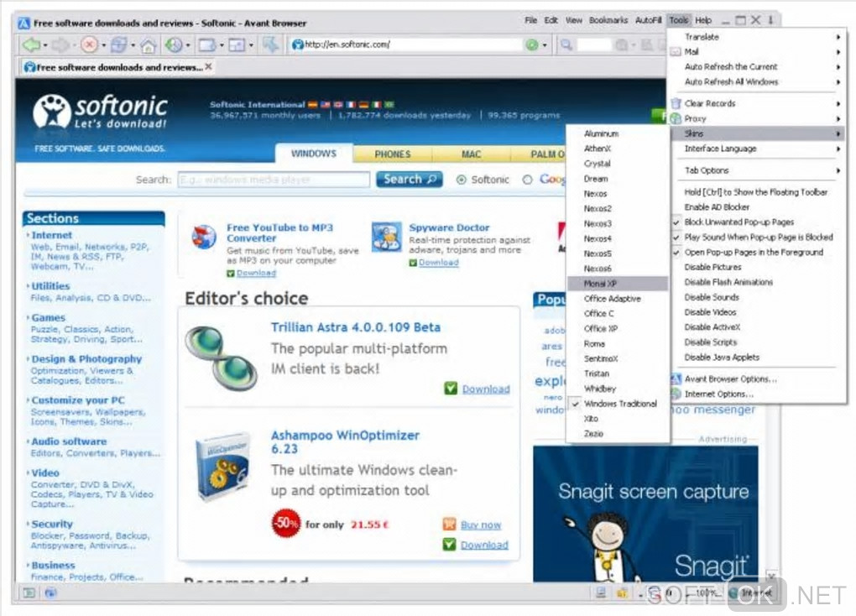
Task: Open the Back button history dropdown arrow
Action: (x=45, y=45)
